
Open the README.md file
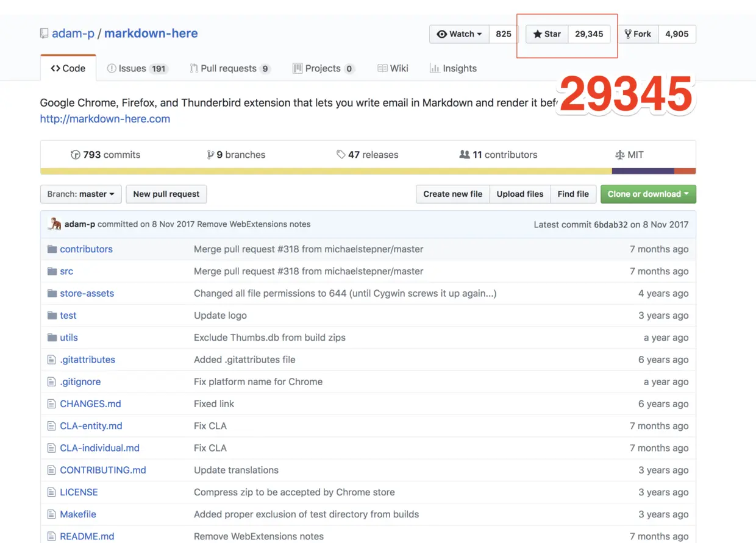tap(87, 536)
